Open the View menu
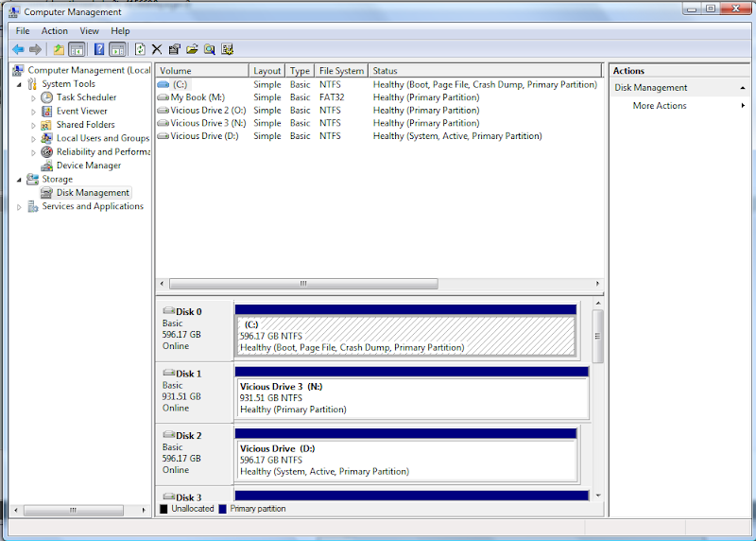 (x=89, y=31)
